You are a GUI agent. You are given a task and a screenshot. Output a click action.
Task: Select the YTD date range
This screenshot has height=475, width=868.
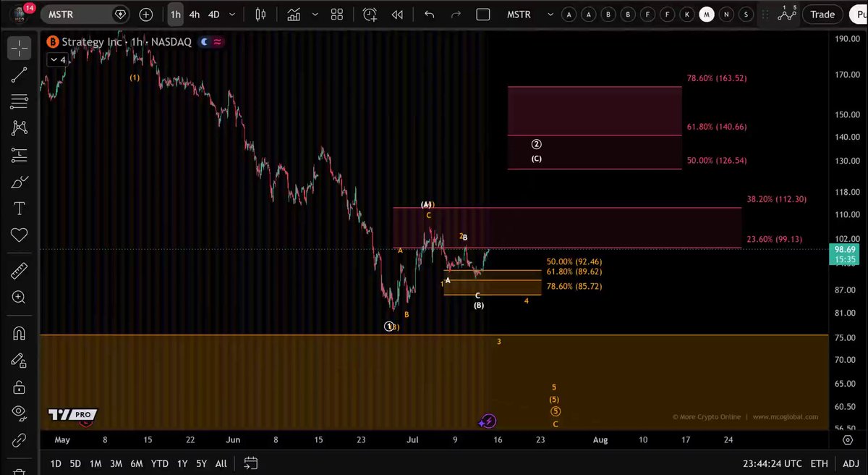[159, 463]
